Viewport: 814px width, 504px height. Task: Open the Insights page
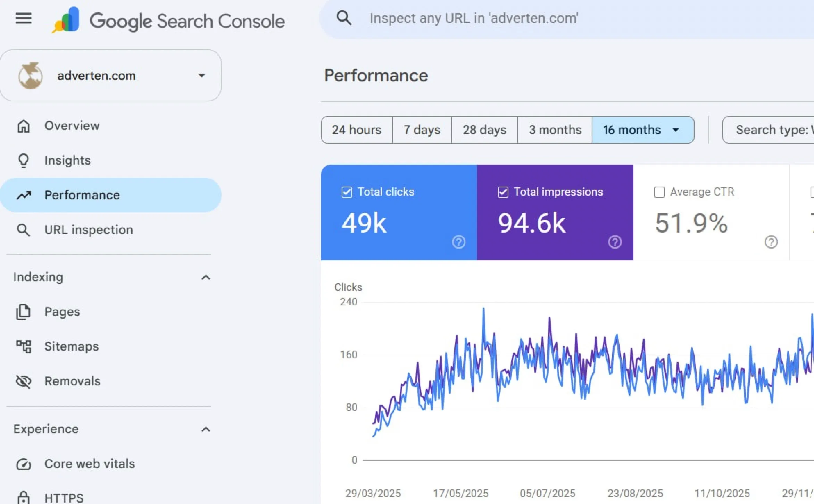coord(110,160)
